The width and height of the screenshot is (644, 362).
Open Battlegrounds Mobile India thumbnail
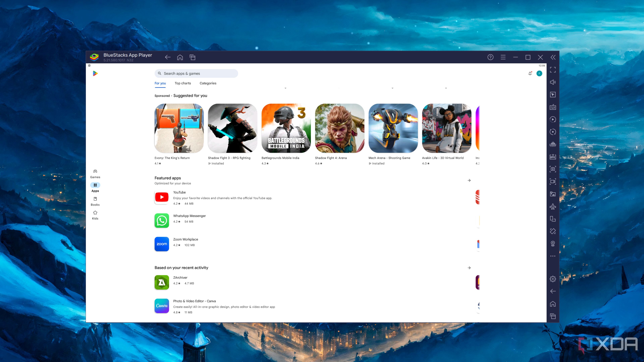286,128
